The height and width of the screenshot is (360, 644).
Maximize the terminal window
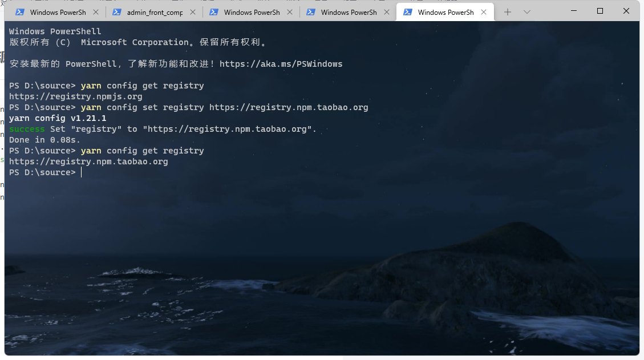click(600, 11)
